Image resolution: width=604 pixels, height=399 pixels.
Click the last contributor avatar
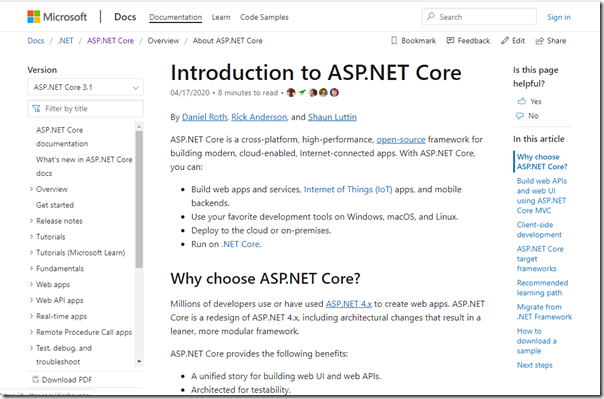(334, 92)
